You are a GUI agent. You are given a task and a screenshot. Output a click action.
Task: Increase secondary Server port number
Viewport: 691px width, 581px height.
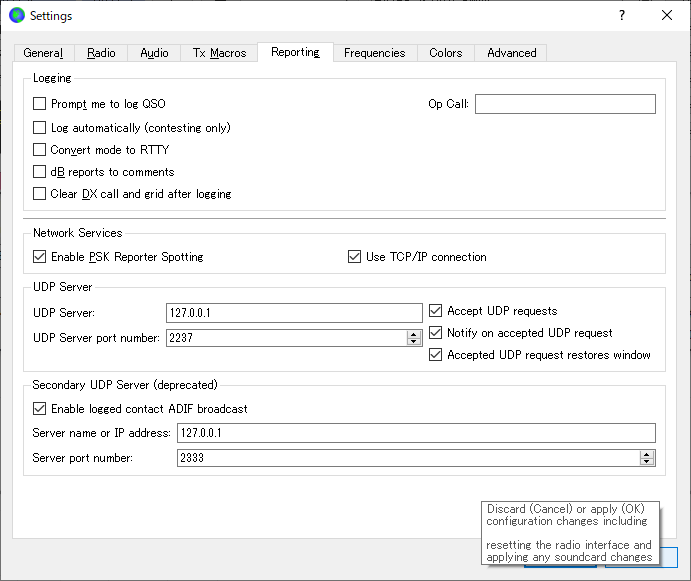pyautogui.click(x=646, y=454)
